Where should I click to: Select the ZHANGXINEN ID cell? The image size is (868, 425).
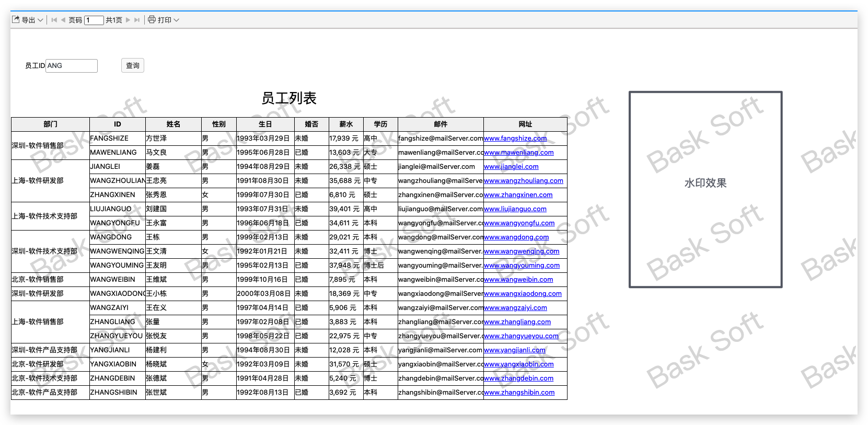point(118,195)
